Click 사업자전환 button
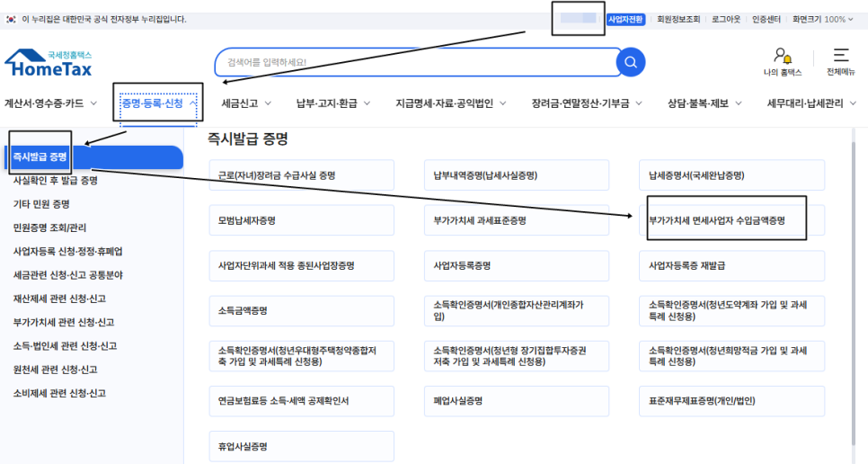This screenshot has width=868, height=464. coord(625,20)
